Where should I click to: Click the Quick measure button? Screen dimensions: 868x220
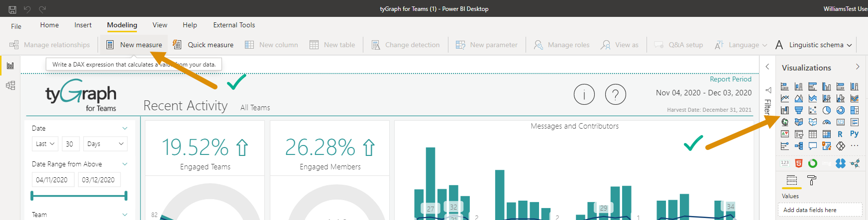203,45
